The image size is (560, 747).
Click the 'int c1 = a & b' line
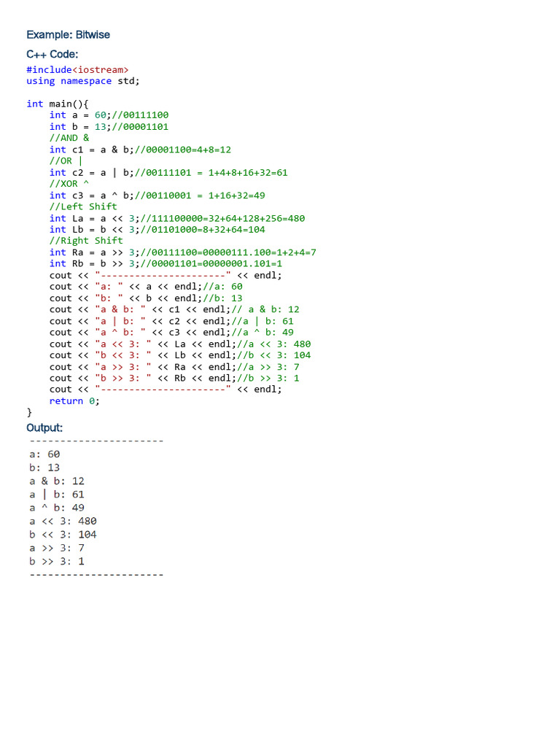pos(141,150)
